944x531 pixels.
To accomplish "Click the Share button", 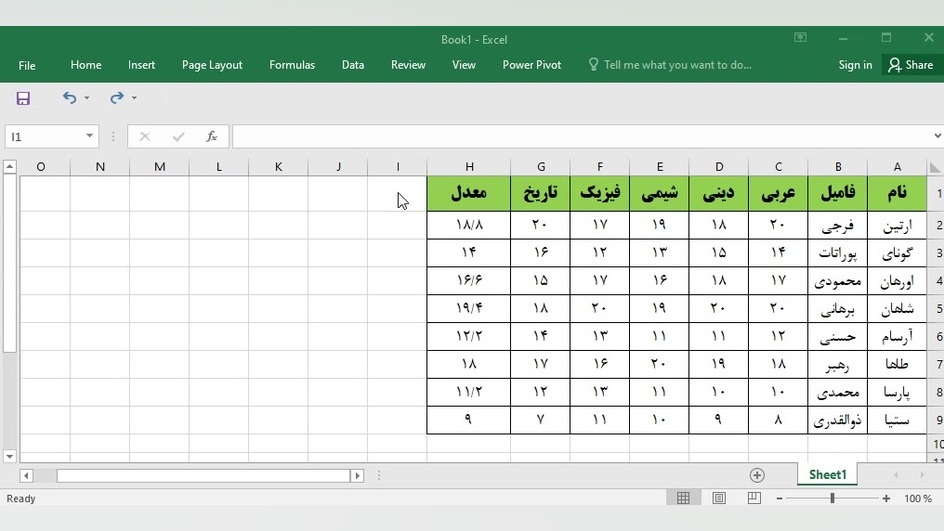I will pos(911,65).
